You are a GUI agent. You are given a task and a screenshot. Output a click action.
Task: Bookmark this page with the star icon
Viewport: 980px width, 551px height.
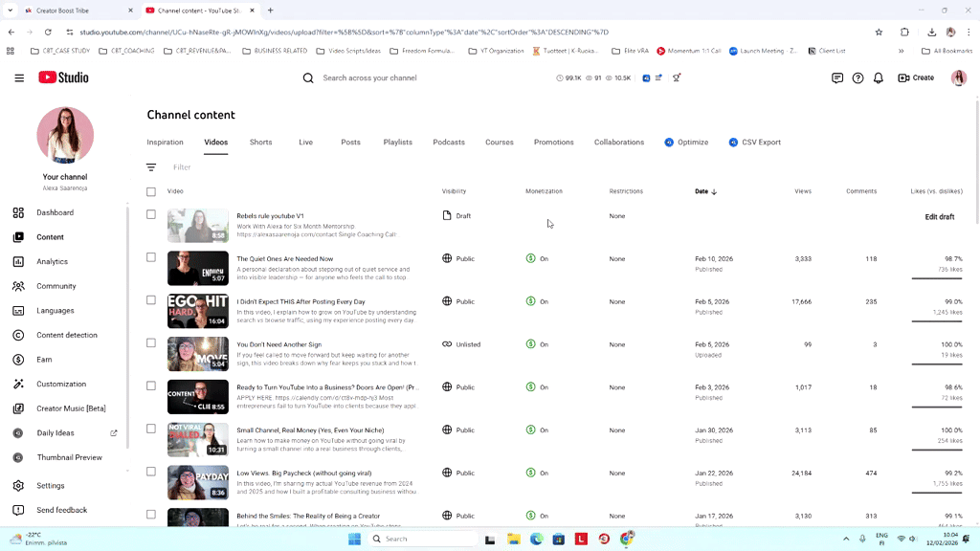pos(879,32)
